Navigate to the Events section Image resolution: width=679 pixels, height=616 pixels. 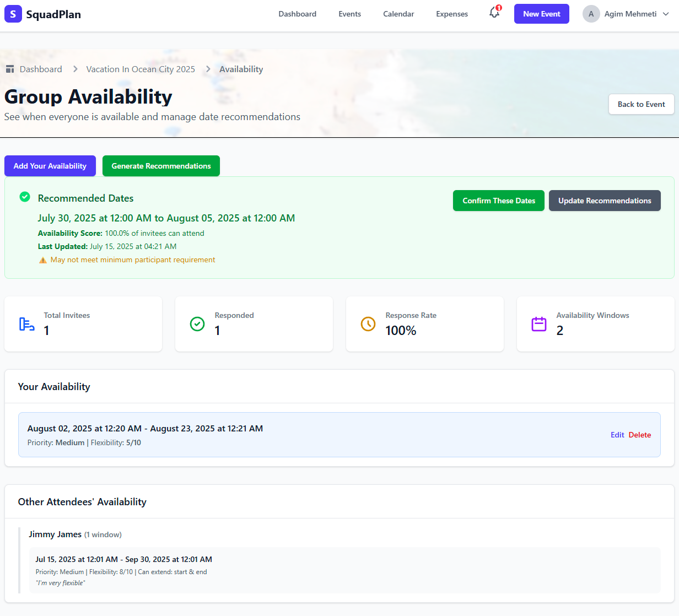(x=349, y=14)
